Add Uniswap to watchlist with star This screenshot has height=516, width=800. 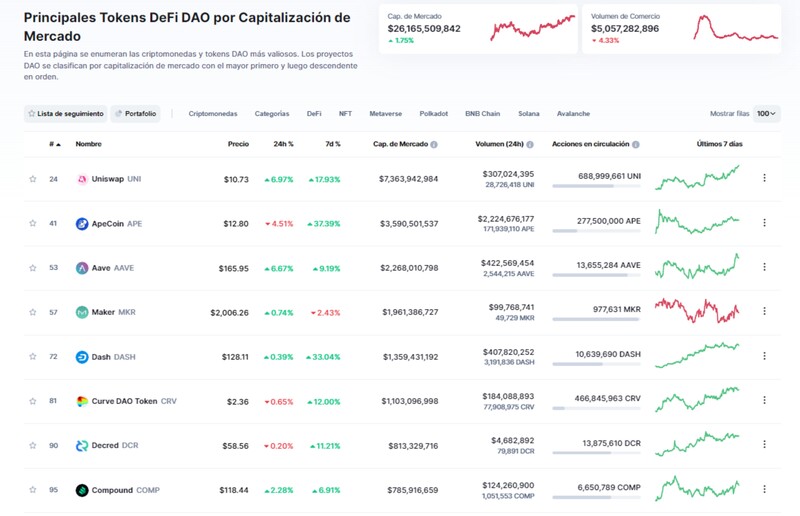click(33, 179)
